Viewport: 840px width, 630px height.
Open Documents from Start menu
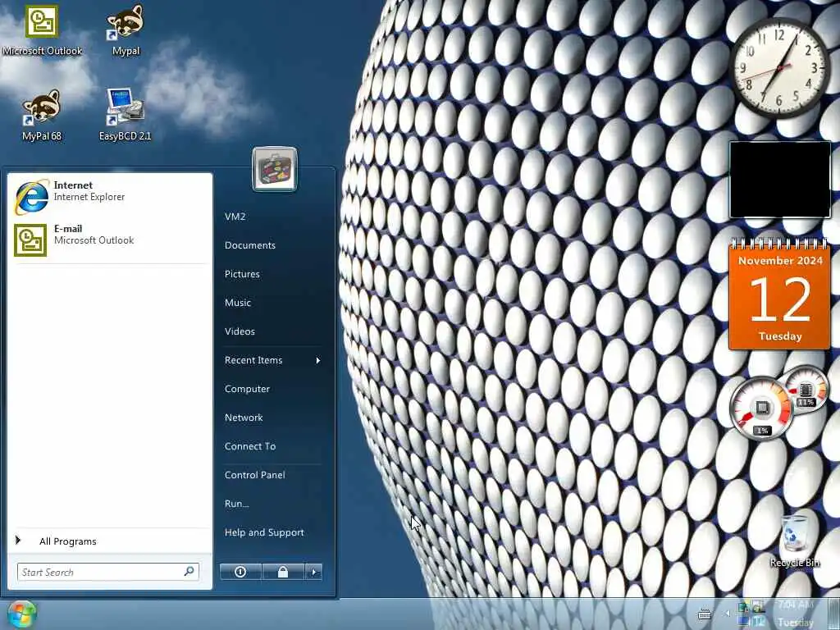[x=272, y=245]
